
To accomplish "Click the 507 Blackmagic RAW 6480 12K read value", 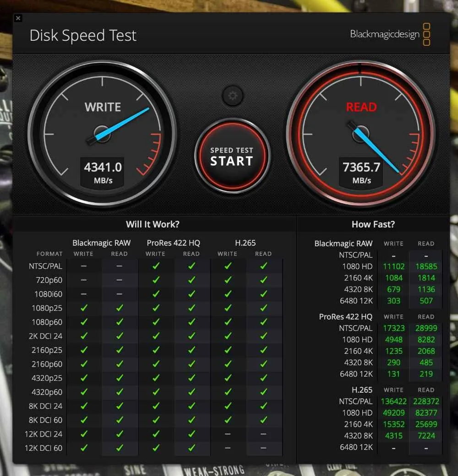I will pyautogui.click(x=426, y=301).
